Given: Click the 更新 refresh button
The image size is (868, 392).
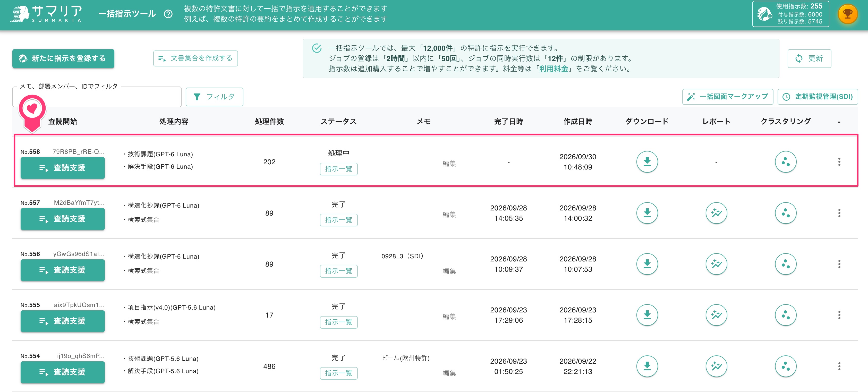Looking at the screenshot, I should pyautogui.click(x=809, y=59).
